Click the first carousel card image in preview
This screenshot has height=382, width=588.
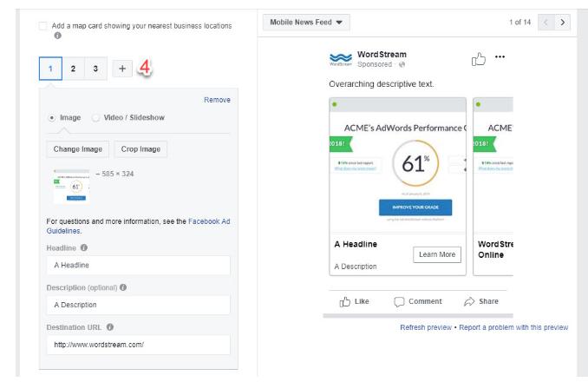click(398, 165)
